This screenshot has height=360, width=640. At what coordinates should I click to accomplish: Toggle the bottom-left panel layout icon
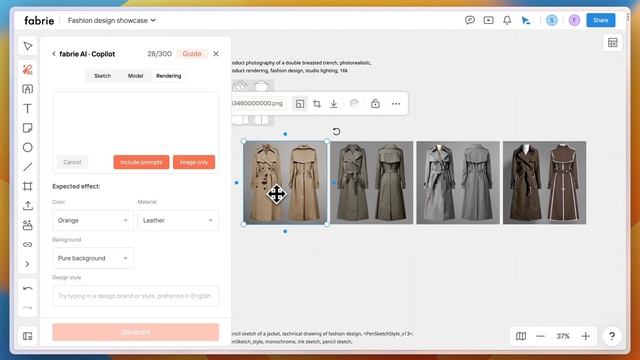tap(28, 336)
